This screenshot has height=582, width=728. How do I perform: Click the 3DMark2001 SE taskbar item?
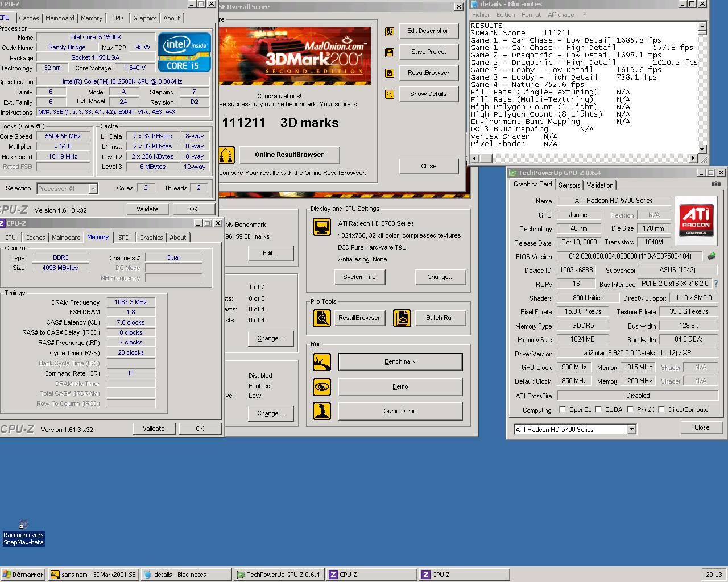(x=94, y=575)
